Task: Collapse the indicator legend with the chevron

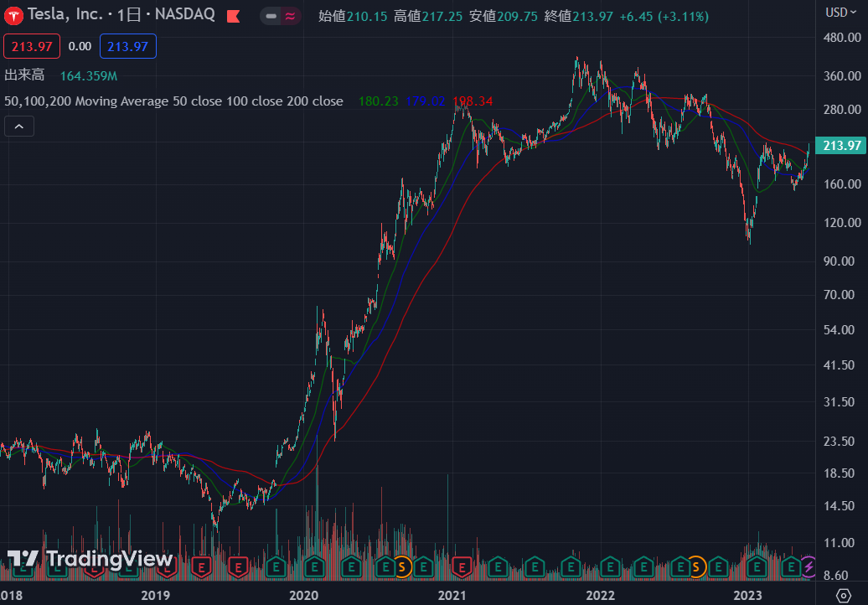Action: 19,127
